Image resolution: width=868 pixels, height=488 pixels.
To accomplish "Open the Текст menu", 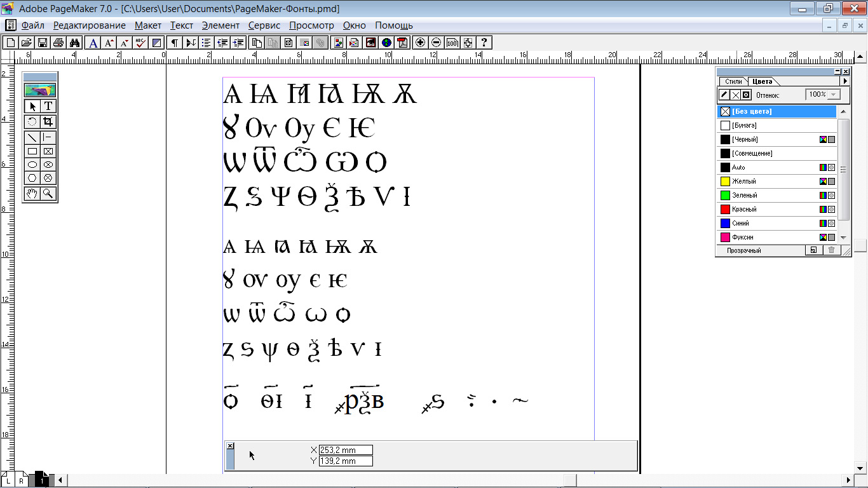I will (x=182, y=25).
